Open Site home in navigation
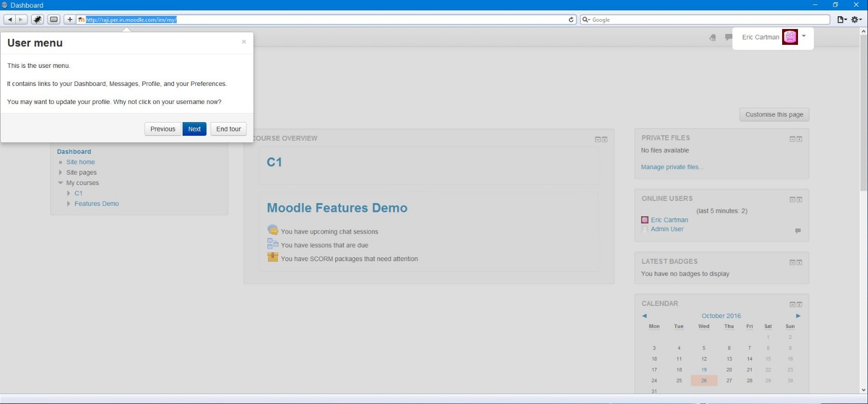 tap(80, 162)
